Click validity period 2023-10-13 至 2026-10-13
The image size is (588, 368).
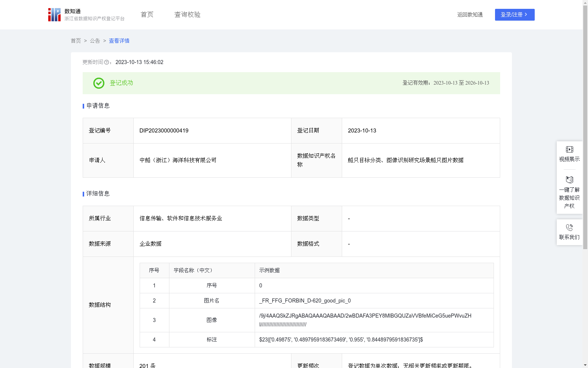461,83
